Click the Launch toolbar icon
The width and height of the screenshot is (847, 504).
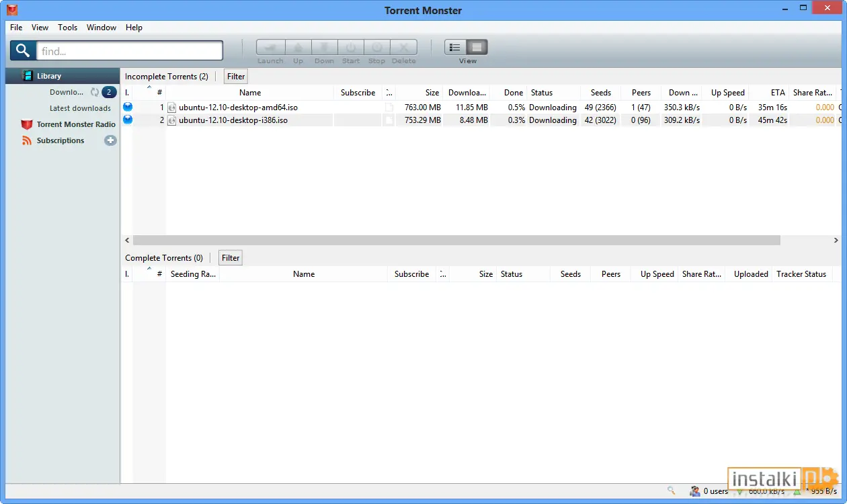[271, 48]
